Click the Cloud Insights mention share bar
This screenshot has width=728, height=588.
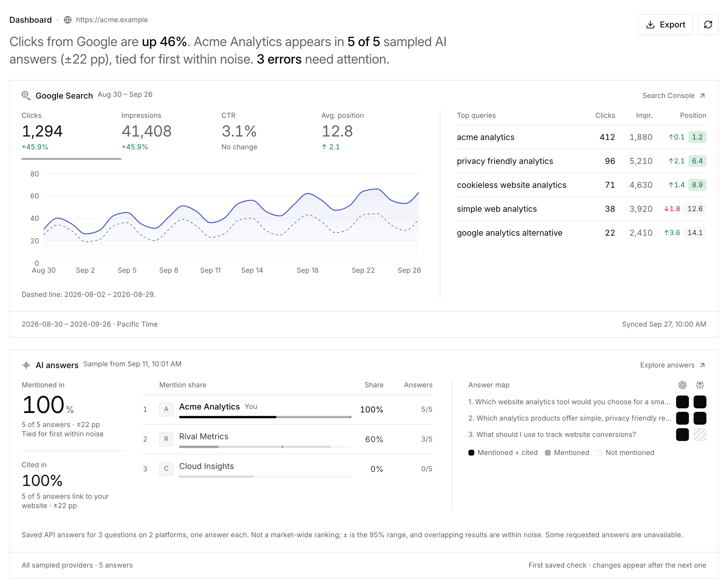pyautogui.click(x=265, y=477)
